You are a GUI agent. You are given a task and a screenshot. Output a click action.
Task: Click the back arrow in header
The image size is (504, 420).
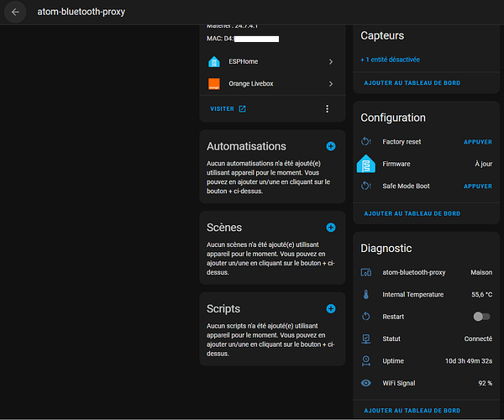coord(15,13)
